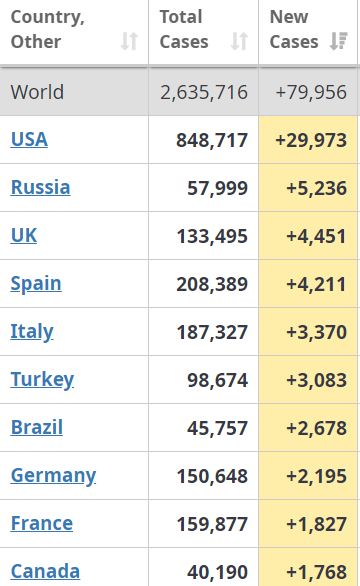Open the Russia country link
This screenshot has height=586, width=360.
(x=40, y=187)
